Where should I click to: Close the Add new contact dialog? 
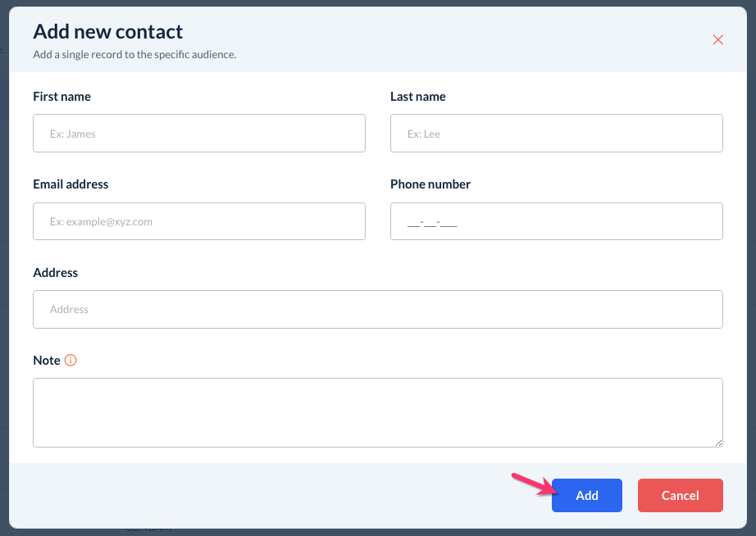point(717,39)
